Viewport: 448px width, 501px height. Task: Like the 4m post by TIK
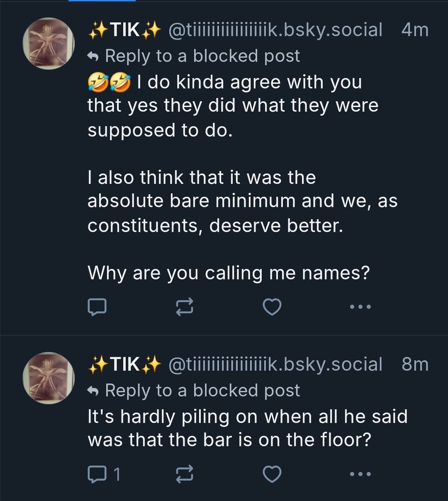pyautogui.click(x=272, y=306)
